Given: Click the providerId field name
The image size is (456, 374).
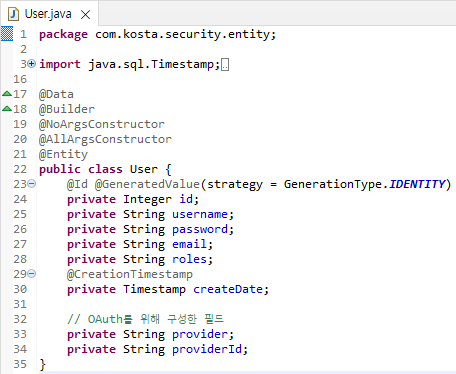Looking at the screenshot, I should [x=207, y=349].
